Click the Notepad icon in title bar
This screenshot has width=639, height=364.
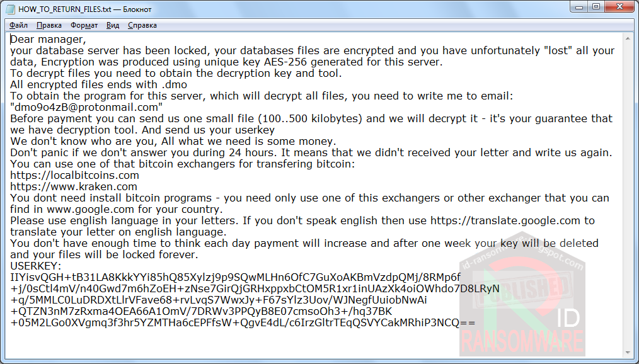10,9
